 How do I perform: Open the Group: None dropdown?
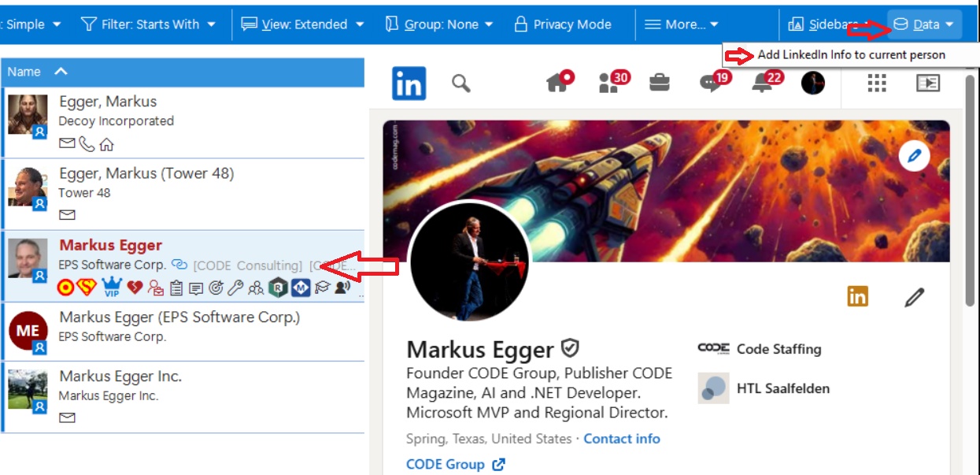click(x=439, y=24)
